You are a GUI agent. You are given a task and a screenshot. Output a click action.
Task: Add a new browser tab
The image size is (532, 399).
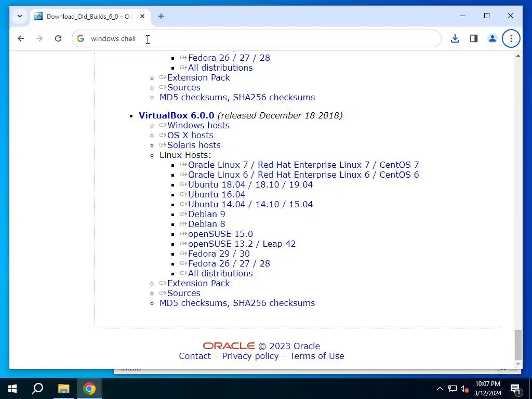tap(161, 16)
